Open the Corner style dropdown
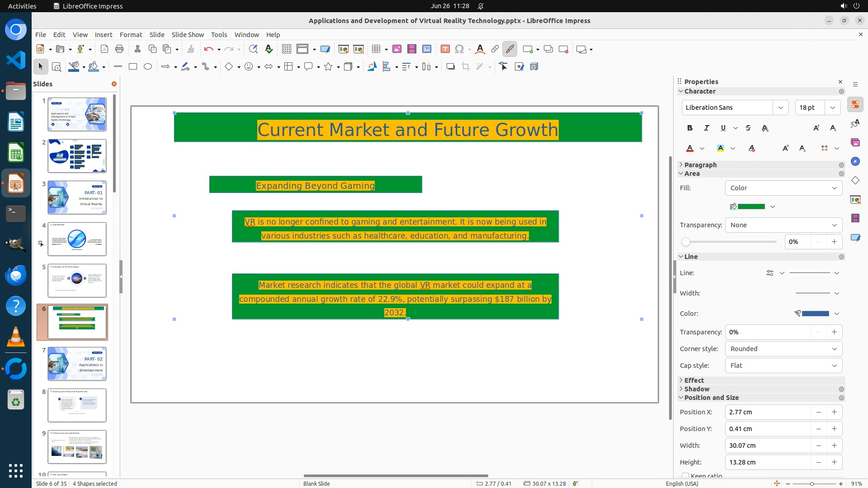868x488 pixels. coord(783,349)
